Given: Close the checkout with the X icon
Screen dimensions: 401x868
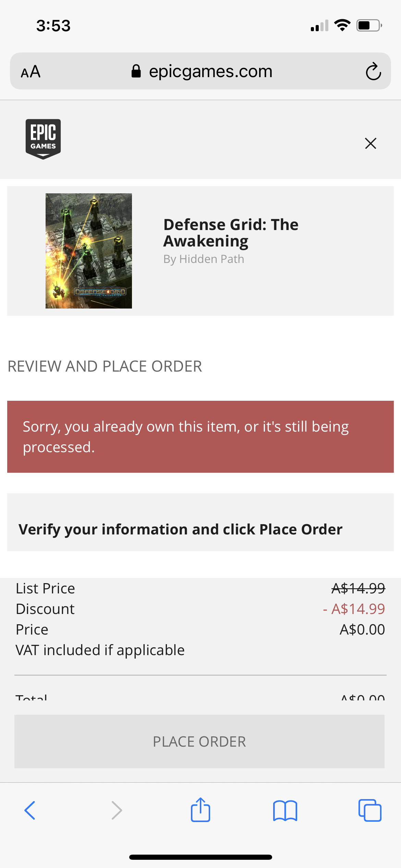Looking at the screenshot, I should pyautogui.click(x=370, y=143).
